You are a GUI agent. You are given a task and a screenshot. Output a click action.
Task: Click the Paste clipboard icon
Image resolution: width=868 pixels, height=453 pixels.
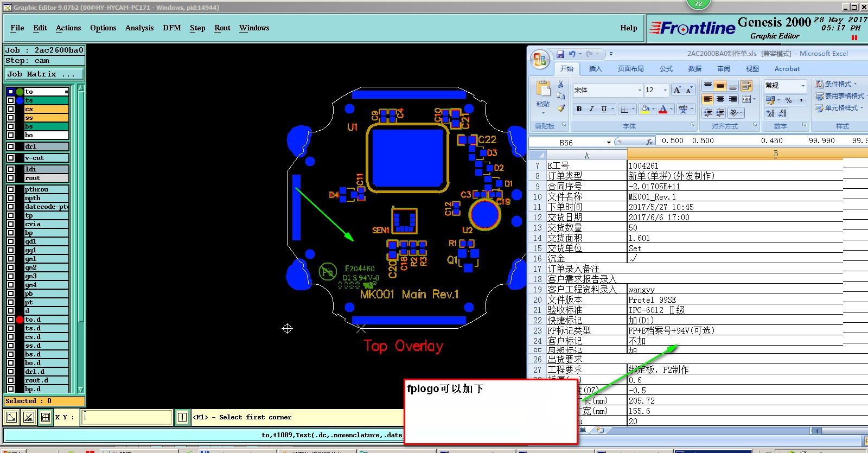[543, 90]
